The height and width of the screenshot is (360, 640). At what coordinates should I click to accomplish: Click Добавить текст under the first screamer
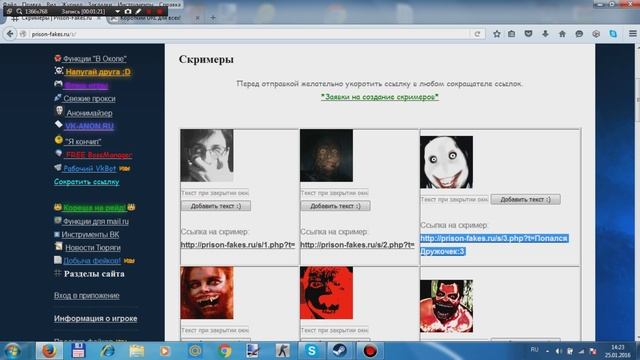click(216, 206)
